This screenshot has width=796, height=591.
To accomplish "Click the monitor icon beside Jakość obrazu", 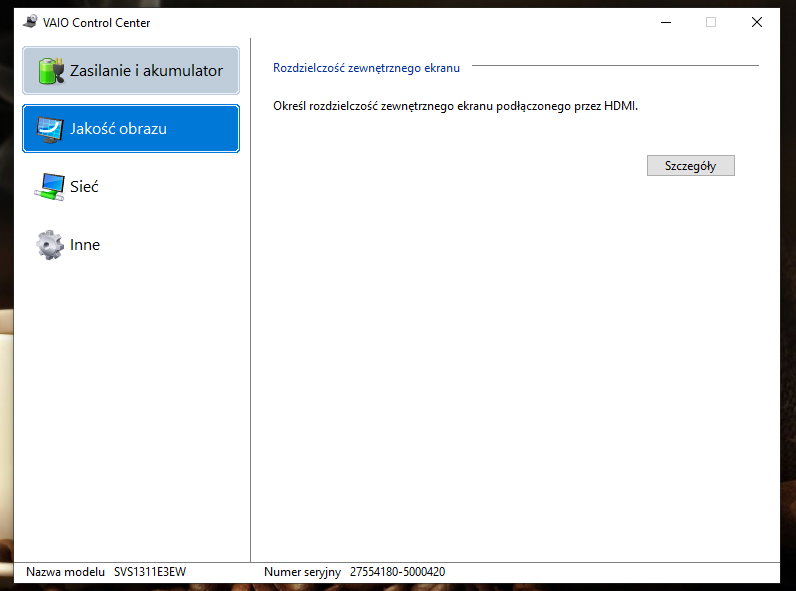I will coord(50,129).
